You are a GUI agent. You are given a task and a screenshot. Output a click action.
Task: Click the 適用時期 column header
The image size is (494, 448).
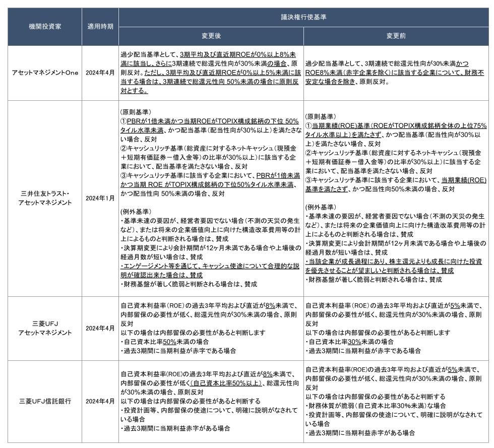(101, 26)
